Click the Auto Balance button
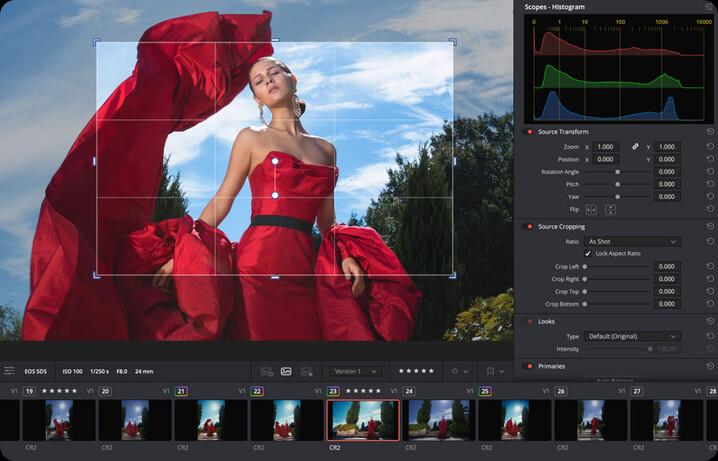The height and width of the screenshot is (461, 718). (615, 380)
